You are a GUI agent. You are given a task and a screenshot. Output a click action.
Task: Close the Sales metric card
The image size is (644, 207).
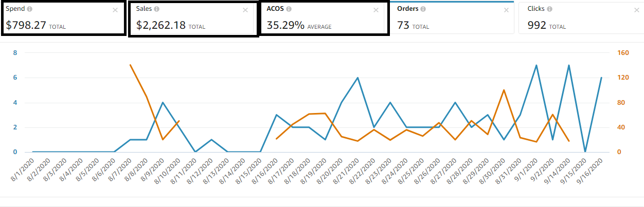pyautogui.click(x=245, y=10)
